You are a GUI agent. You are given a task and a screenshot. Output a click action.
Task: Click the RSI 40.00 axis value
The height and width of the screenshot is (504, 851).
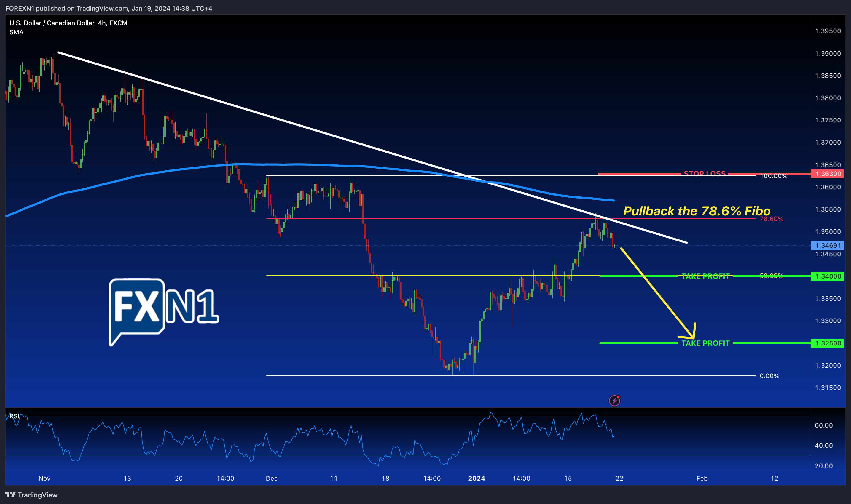[824, 445]
